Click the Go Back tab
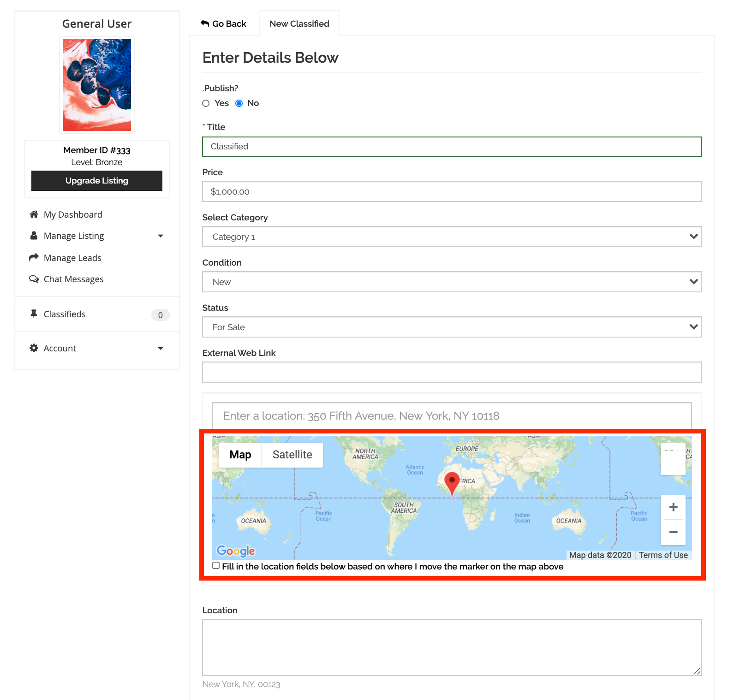The width and height of the screenshot is (740, 700). 224,24
